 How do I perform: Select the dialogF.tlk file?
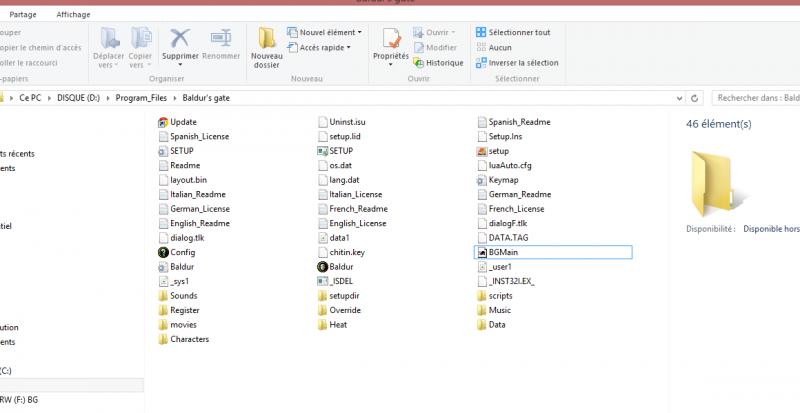click(x=502, y=223)
